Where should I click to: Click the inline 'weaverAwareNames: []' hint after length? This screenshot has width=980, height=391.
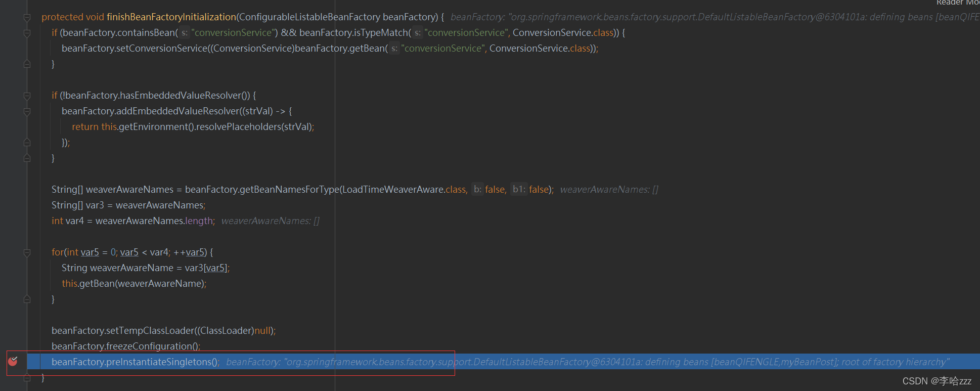[x=270, y=221]
